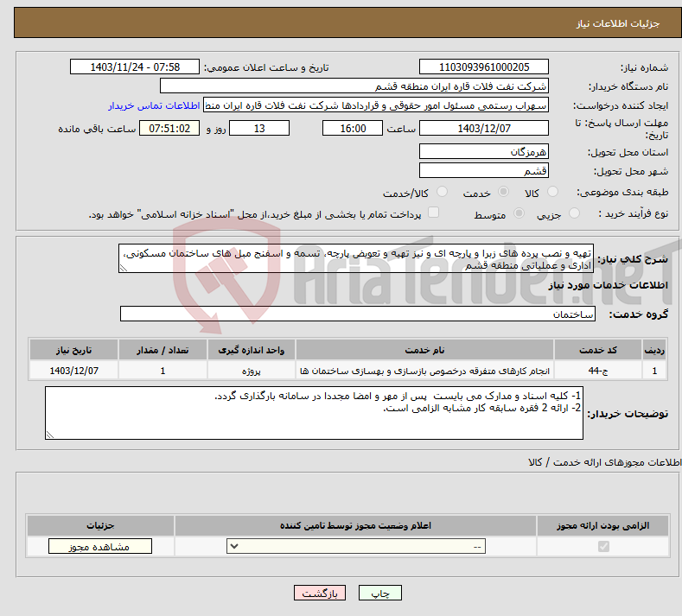Screen dimensions: 682x616
Task: Click the کد خدمت column header
Action: 597,350
